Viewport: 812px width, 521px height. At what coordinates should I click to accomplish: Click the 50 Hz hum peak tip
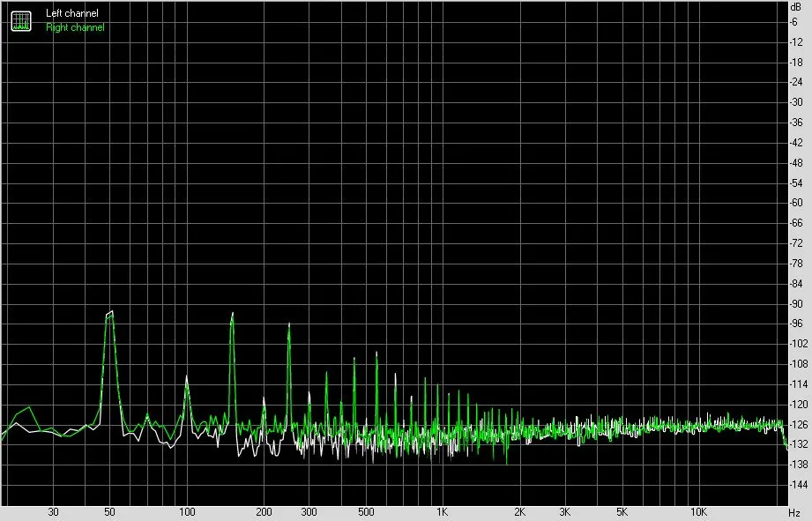click(x=110, y=312)
